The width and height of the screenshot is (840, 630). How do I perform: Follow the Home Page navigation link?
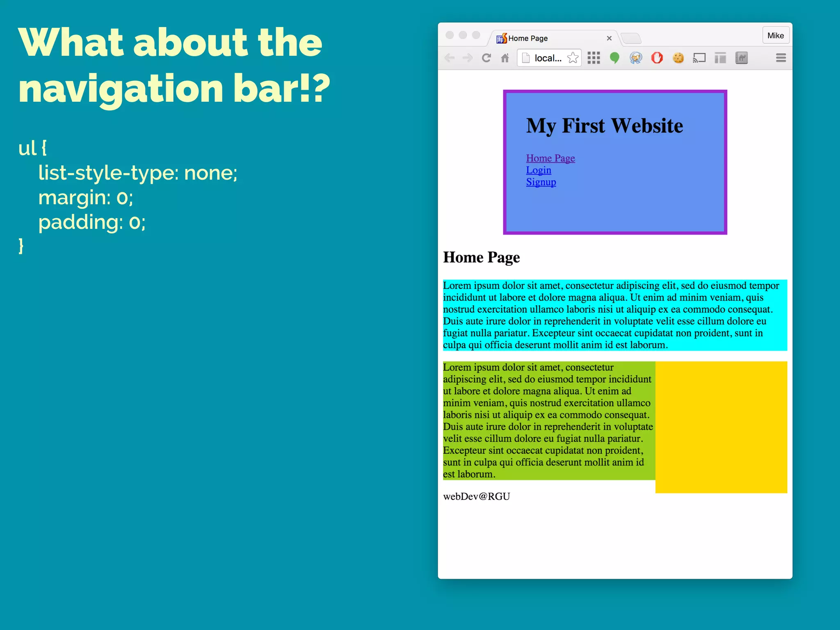point(550,158)
